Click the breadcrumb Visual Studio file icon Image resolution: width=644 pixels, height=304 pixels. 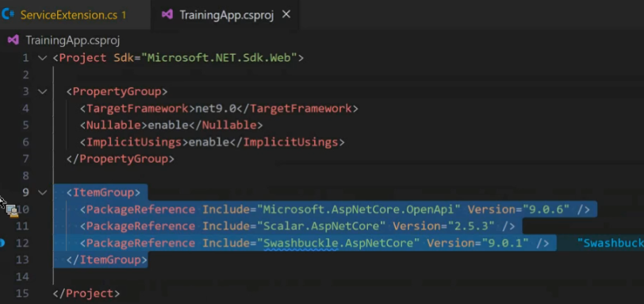click(x=13, y=40)
